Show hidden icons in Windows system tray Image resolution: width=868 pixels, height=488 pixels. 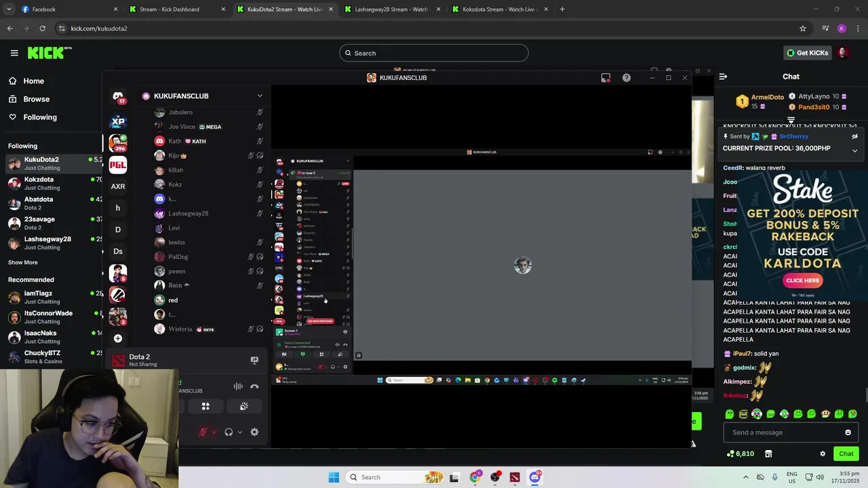746,477
